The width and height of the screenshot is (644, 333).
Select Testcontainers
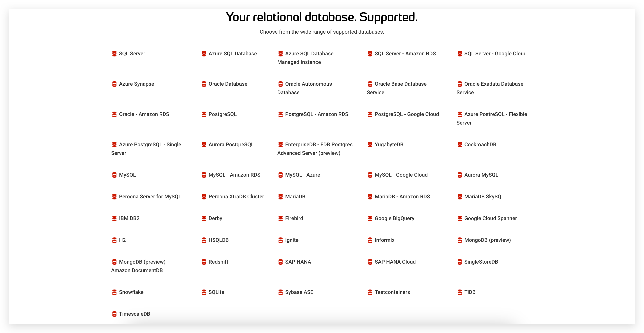click(392, 292)
